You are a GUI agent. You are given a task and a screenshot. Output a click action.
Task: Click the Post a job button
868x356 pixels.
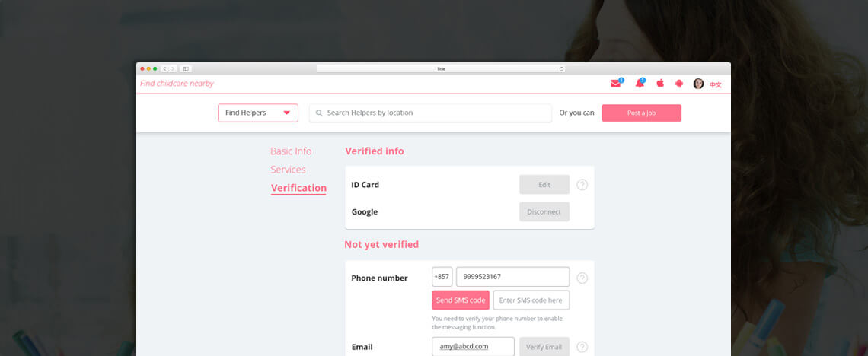pyautogui.click(x=642, y=113)
